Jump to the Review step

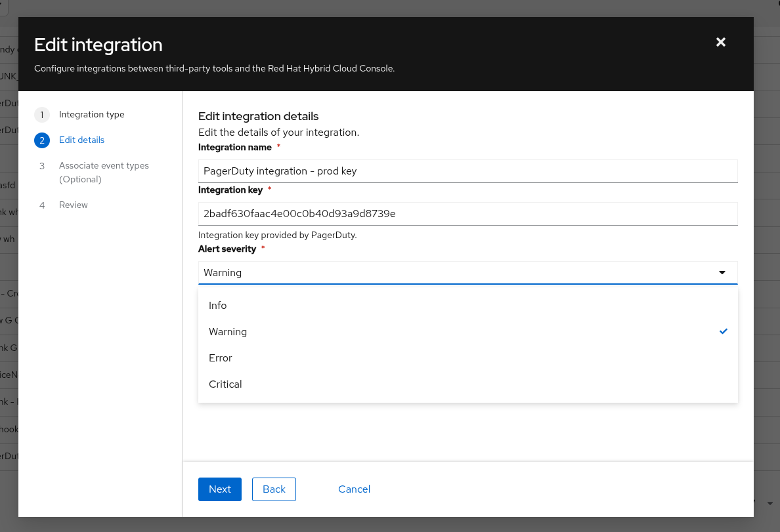tap(73, 205)
